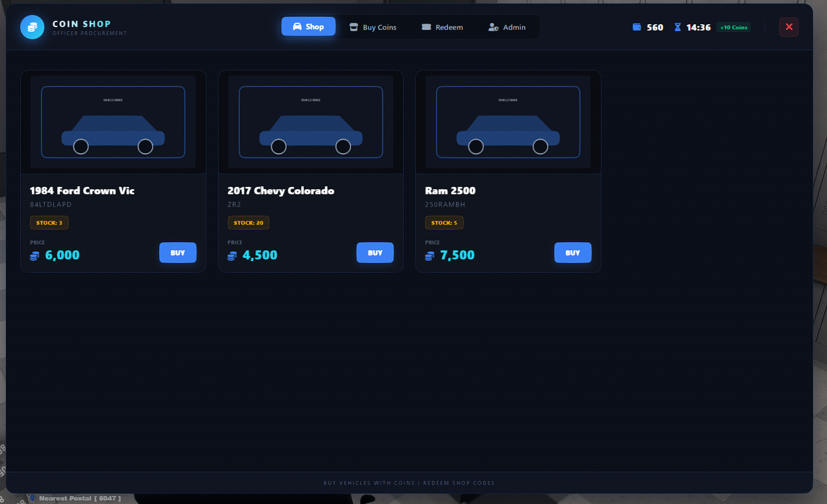Switch to the Buy Coins tab
The height and width of the screenshot is (504, 827).
click(x=373, y=27)
